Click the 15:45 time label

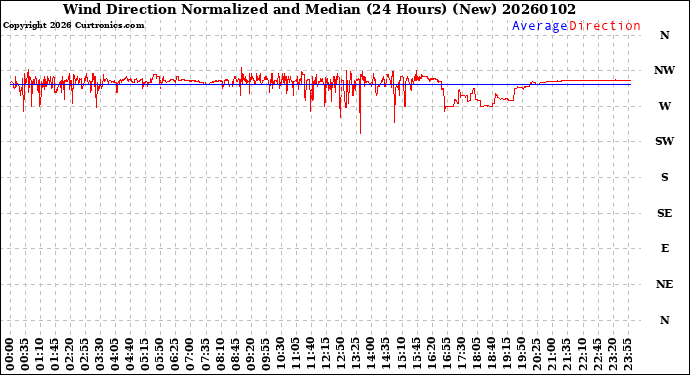[415, 354]
